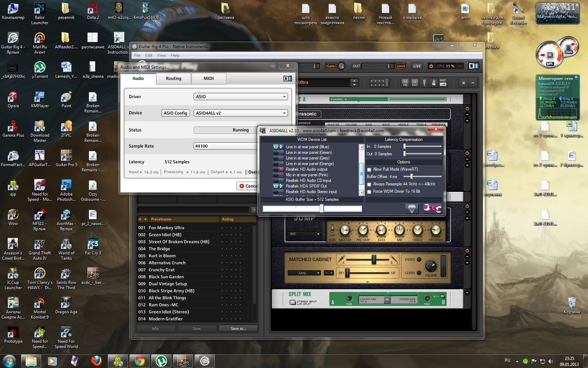Switch to the Routing tab
Image resolution: width=588 pixels, height=368 pixels.
pos(174,79)
